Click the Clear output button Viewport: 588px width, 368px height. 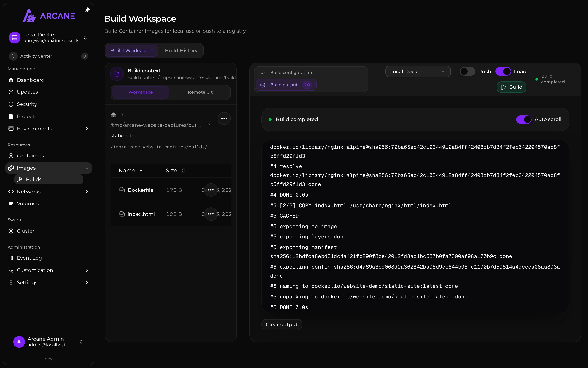coord(281,325)
